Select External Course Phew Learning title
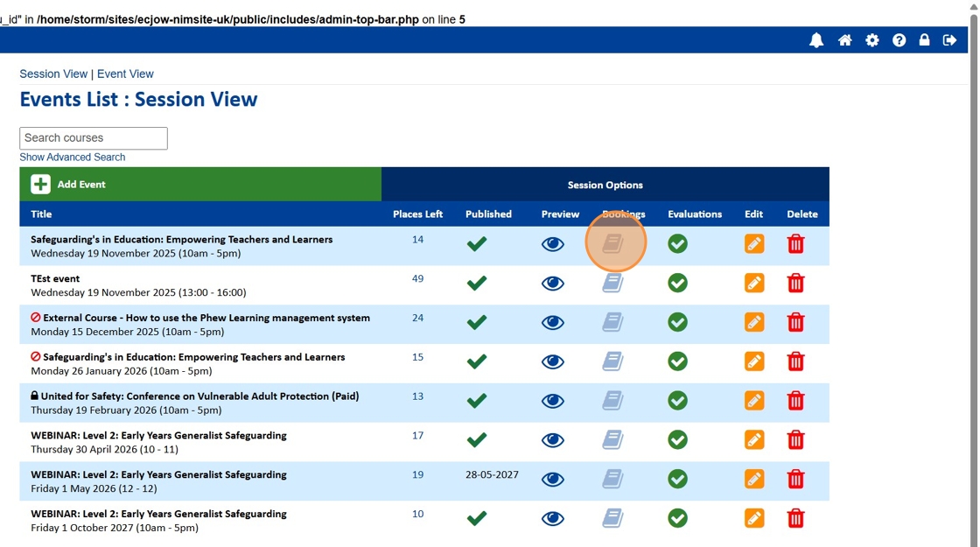Screen dimensions: 980x547 (x=206, y=318)
